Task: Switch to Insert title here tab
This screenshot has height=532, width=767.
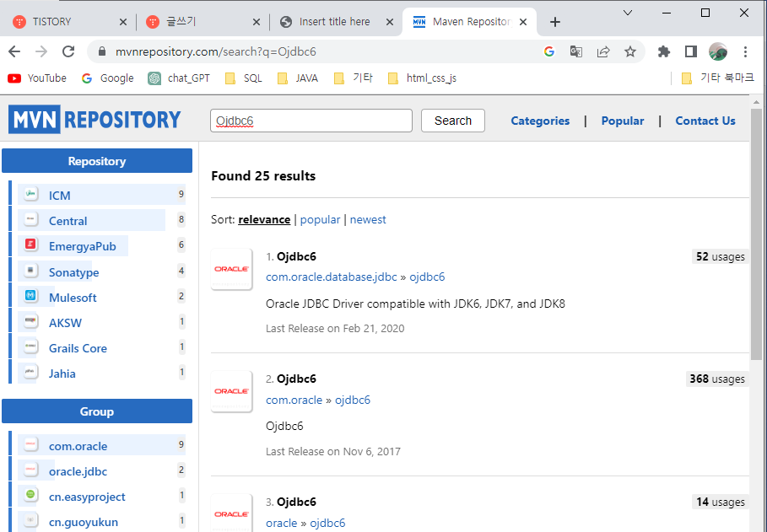Action: (335, 22)
